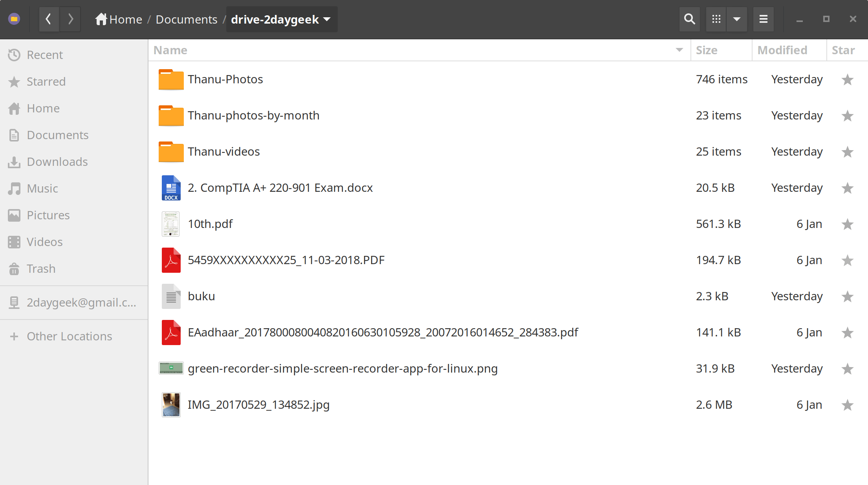Screen dimensions: 868x485
Task: Toggle star on IMG_20170529_134852.jpg
Action: click(847, 404)
